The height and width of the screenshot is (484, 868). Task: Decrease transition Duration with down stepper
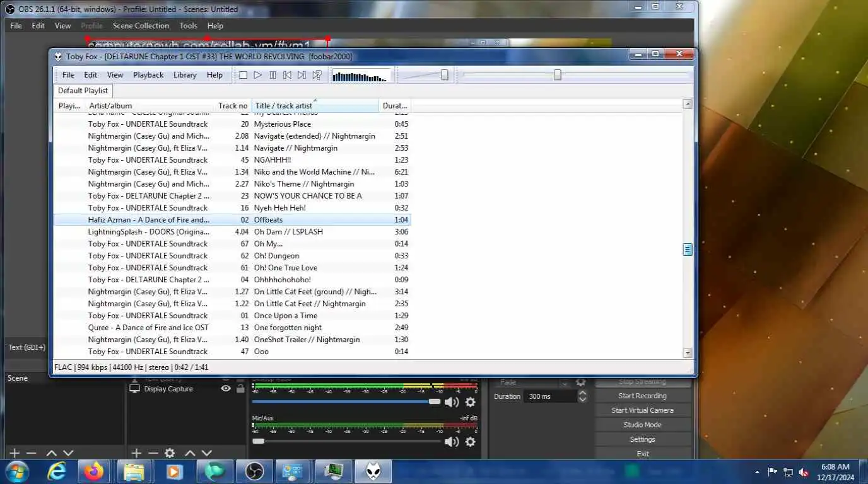[x=583, y=400]
